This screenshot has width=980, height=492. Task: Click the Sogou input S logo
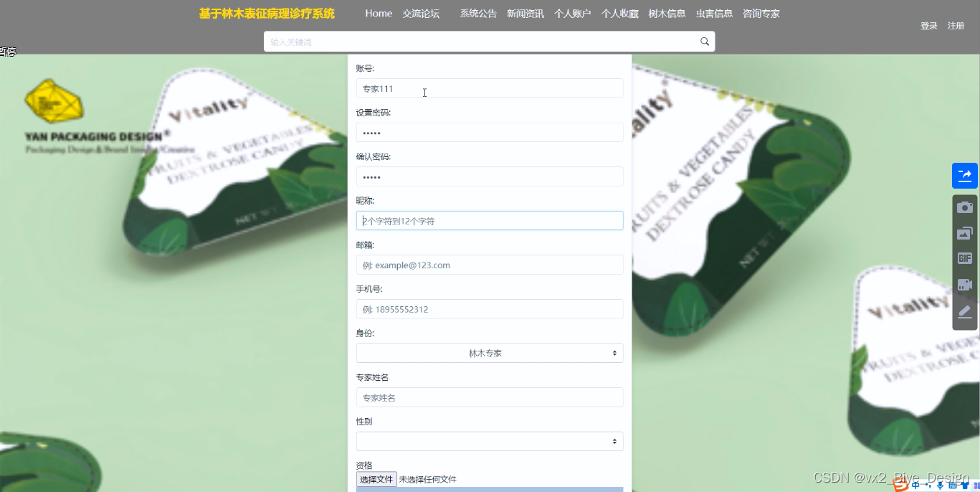(x=900, y=485)
